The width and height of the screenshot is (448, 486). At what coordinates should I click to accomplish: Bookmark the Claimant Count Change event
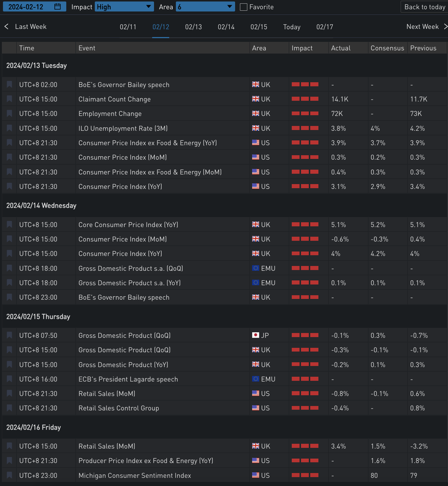[x=9, y=99]
